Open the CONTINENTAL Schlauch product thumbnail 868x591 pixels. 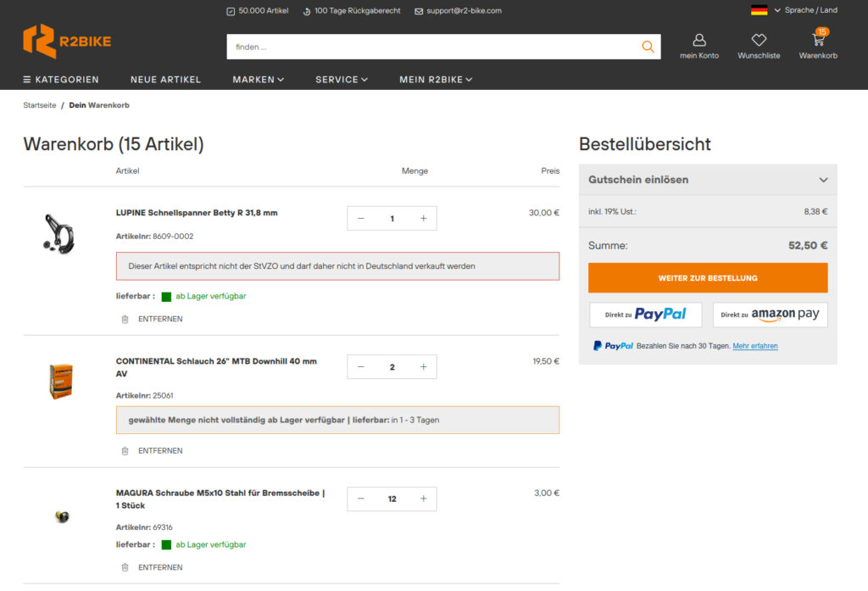61,382
